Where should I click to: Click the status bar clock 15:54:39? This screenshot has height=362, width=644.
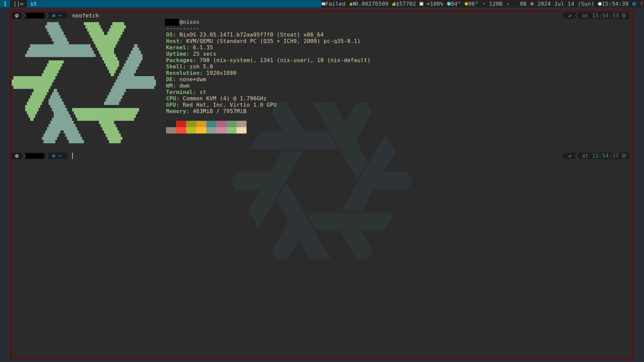click(x=615, y=4)
